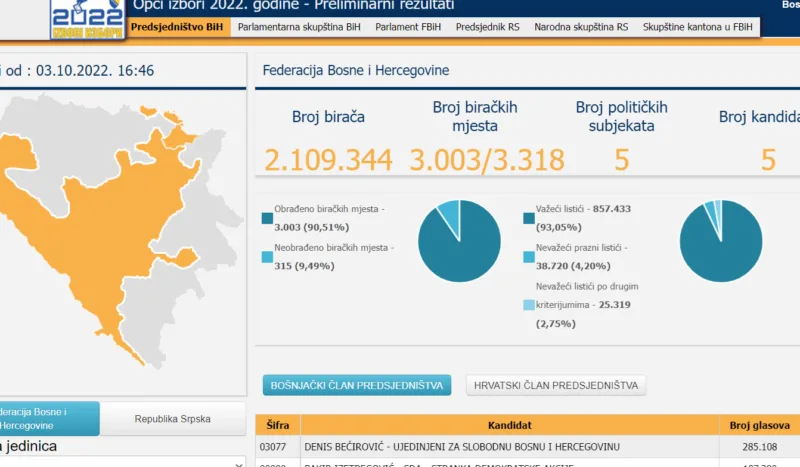Image resolution: width=800 pixels, height=467 pixels.
Task: Click vote count 285.108
Action: point(760,447)
